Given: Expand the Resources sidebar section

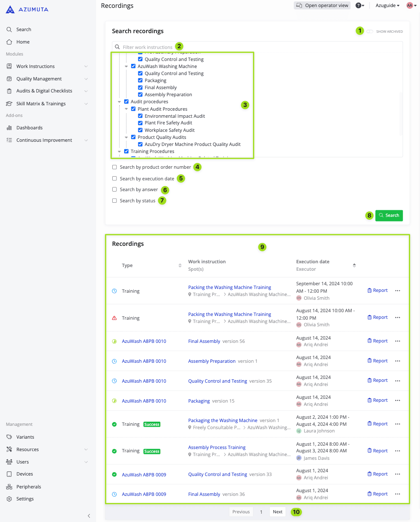Looking at the screenshot, I should pyautogui.click(x=86, y=449).
